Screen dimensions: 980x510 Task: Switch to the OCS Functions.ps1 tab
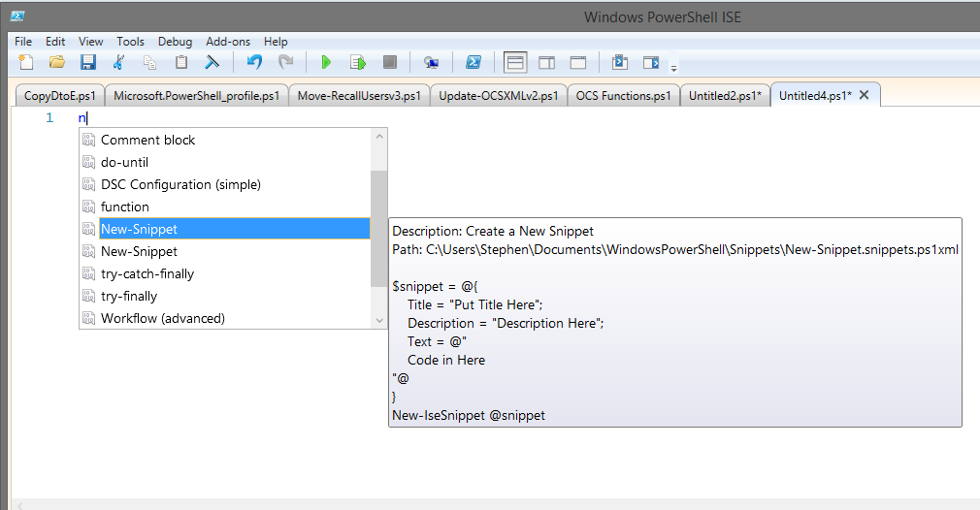click(x=623, y=96)
